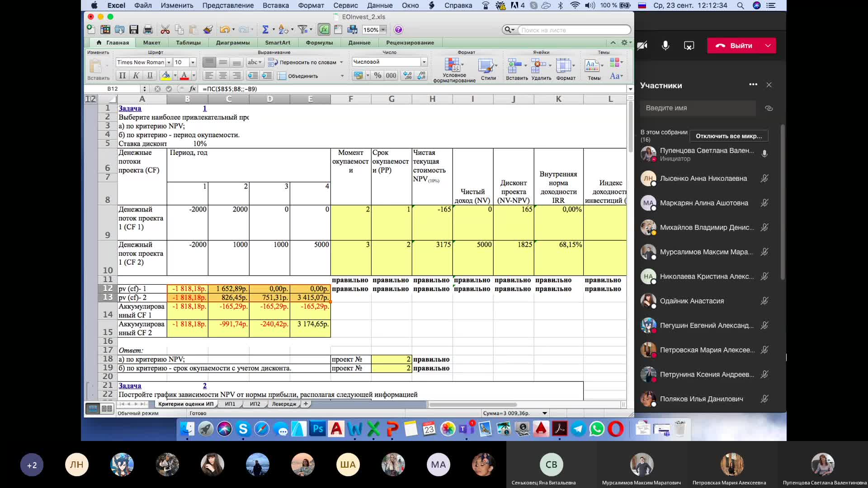Open the font name dropdown Times New Roman
Screen dimensions: 868x488
169,62
